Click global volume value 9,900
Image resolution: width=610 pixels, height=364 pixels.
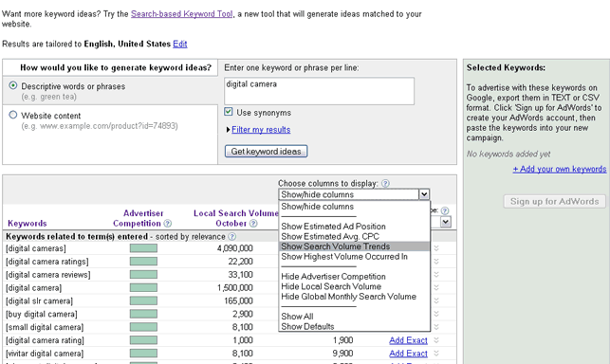pyautogui.click(x=342, y=354)
